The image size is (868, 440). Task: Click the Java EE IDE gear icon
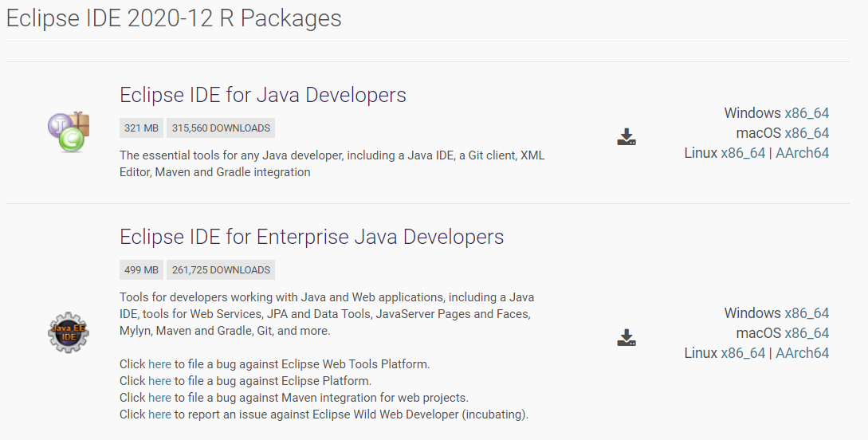pos(69,332)
